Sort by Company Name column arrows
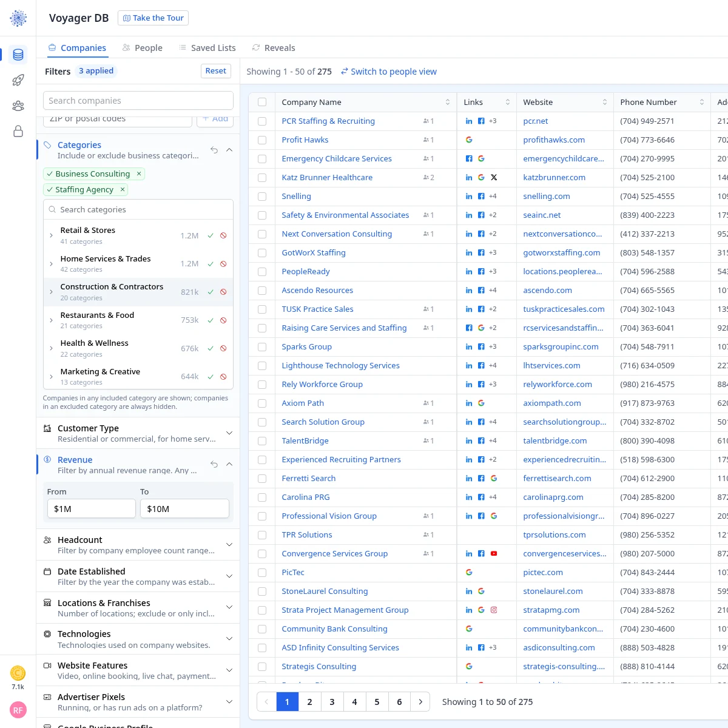 [448, 103]
